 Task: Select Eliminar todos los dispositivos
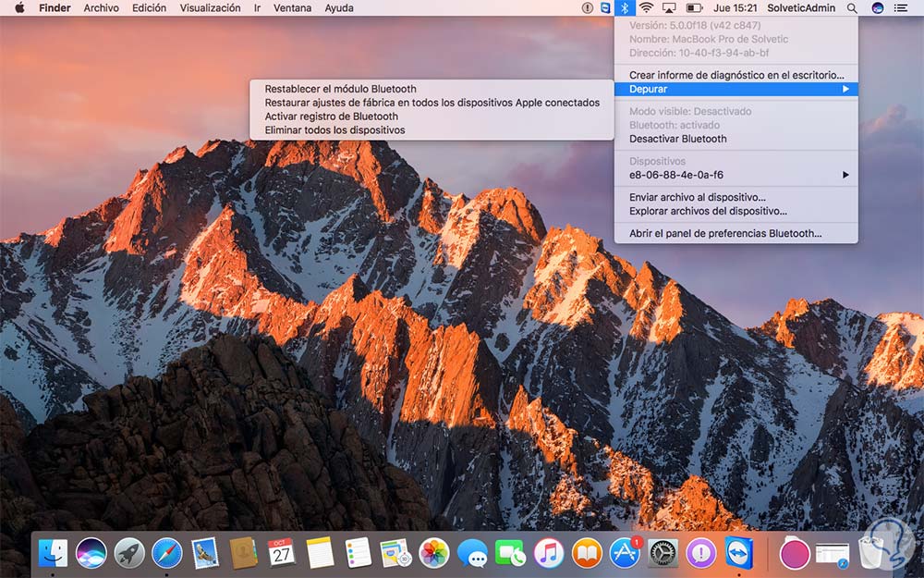(x=432, y=129)
